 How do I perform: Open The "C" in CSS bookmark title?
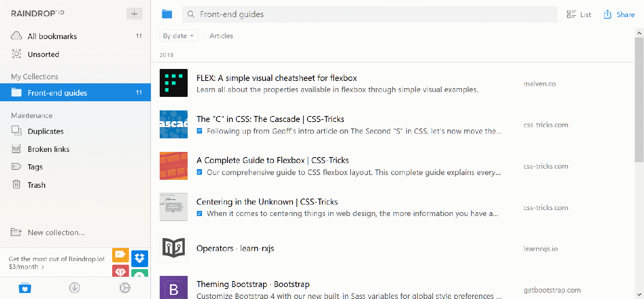coord(270,119)
